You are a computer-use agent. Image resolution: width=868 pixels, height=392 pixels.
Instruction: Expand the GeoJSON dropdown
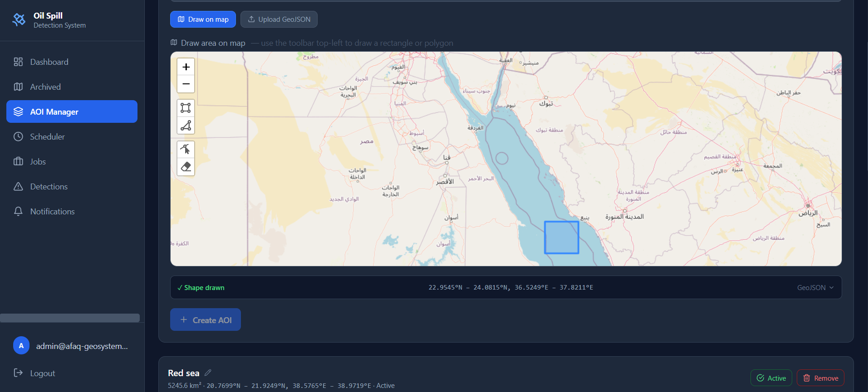tap(815, 288)
